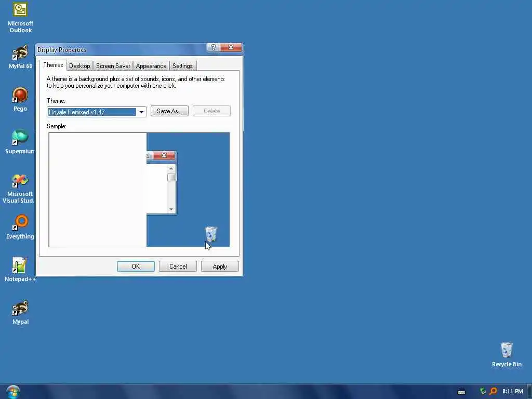
Task: Select the Supermium desktop shortcut
Action: coord(20,142)
